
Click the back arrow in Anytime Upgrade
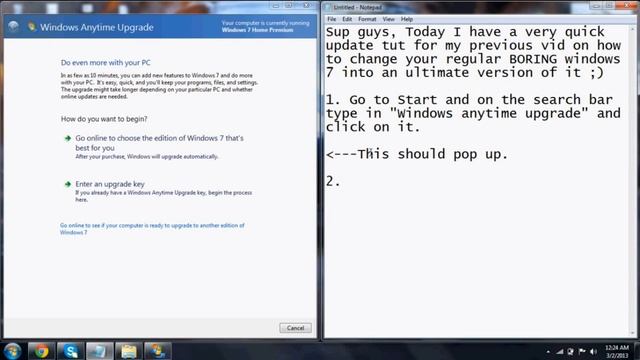coord(13,27)
